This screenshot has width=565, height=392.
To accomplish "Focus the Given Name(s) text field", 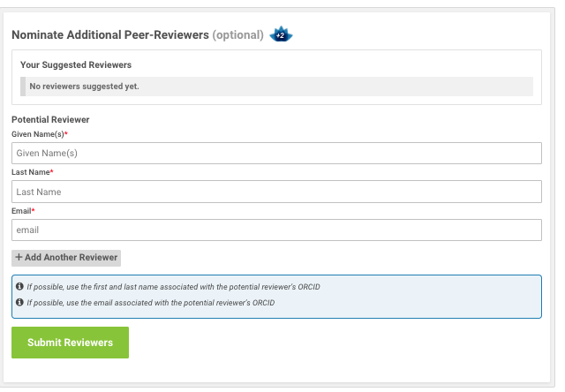I will (x=276, y=154).
